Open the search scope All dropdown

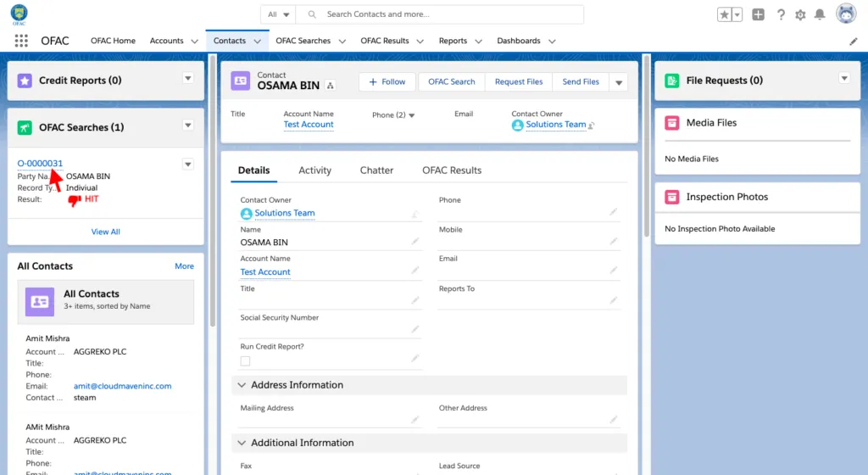click(x=278, y=14)
